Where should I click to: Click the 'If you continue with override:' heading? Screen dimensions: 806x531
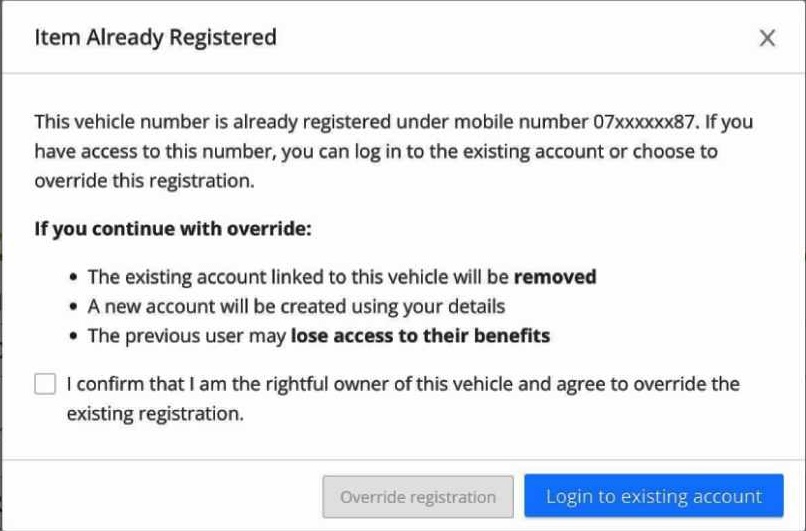pyautogui.click(x=173, y=228)
